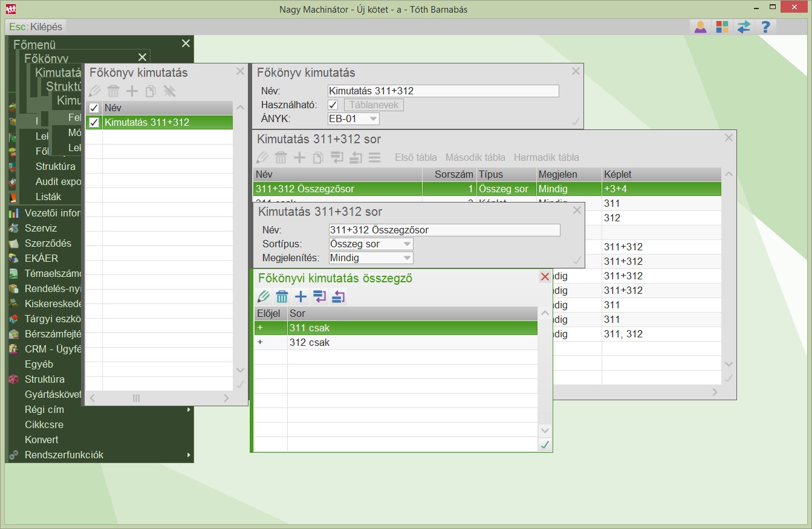Select the 311 csak row in összegző list
Image resolution: width=812 pixels, height=529 pixels.
click(395, 328)
